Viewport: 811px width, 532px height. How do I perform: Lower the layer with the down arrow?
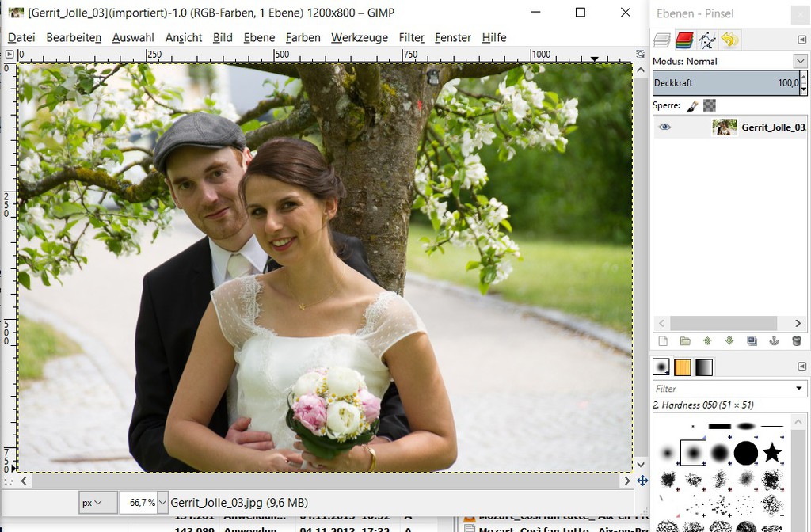729,340
